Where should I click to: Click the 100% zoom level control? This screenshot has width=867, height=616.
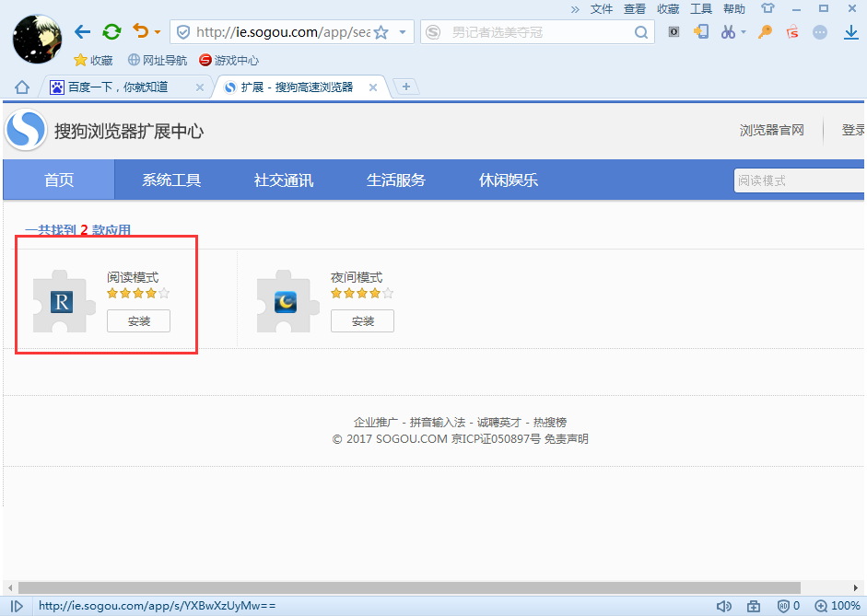(x=838, y=606)
